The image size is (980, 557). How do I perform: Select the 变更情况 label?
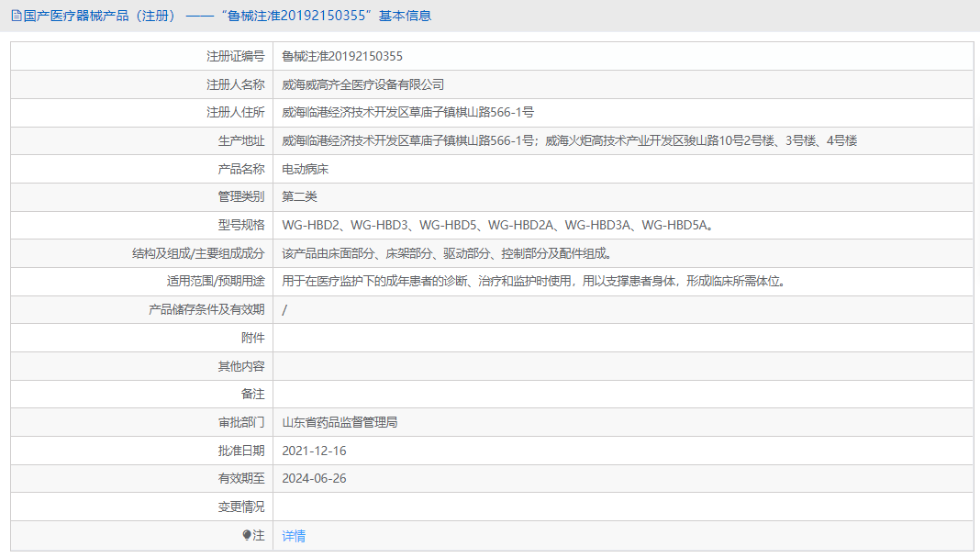coord(241,507)
